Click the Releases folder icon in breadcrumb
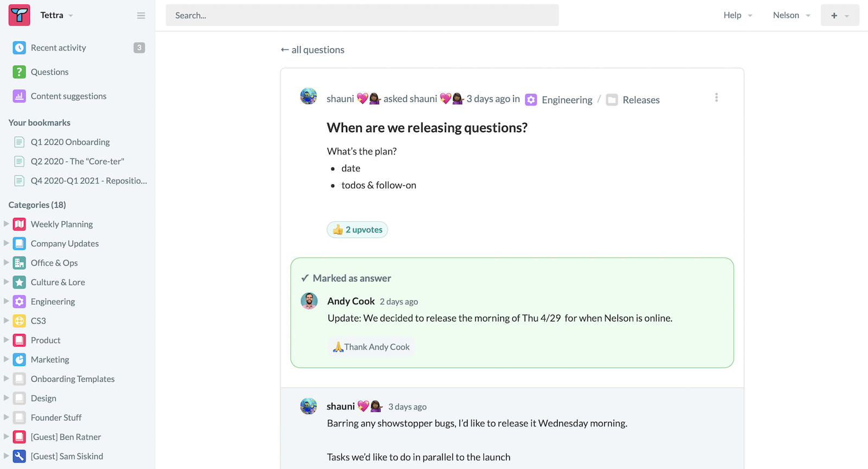Viewport: 868px width, 469px height. coord(612,100)
